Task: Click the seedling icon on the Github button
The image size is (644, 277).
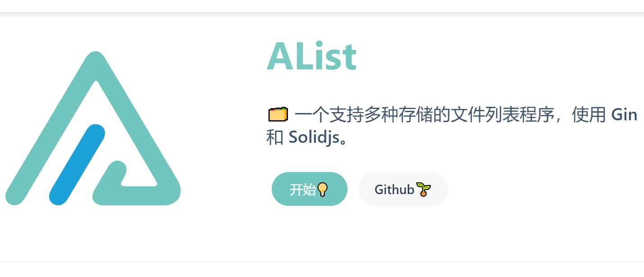Action: pos(423,190)
